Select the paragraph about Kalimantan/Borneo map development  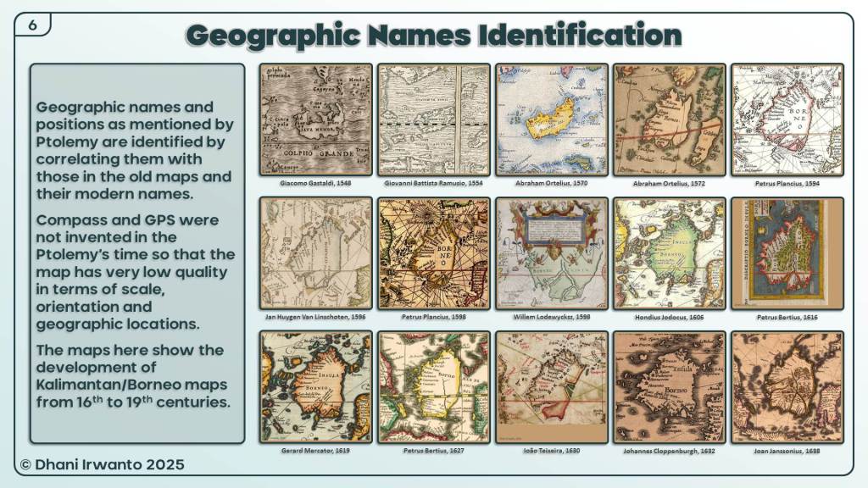click(x=133, y=376)
